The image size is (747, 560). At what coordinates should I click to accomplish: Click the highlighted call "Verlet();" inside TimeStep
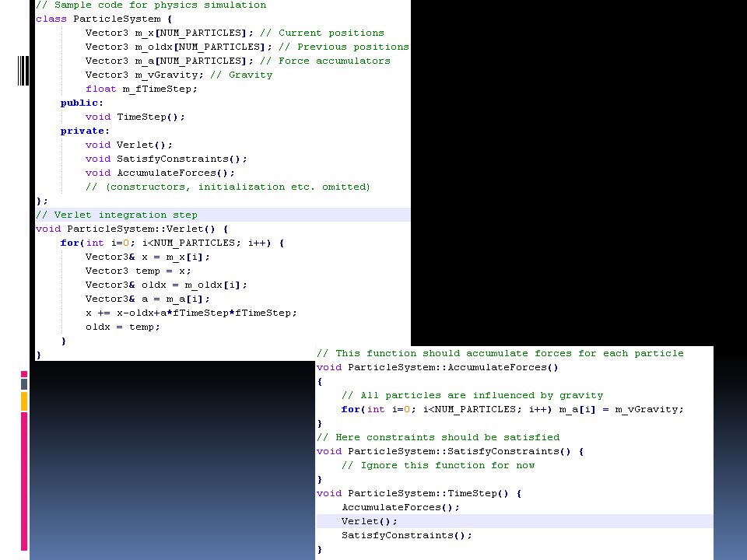[x=369, y=521]
